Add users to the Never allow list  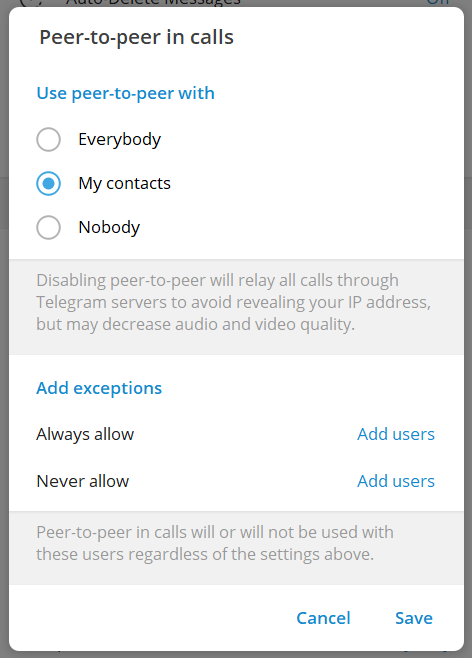tap(396, 481)
